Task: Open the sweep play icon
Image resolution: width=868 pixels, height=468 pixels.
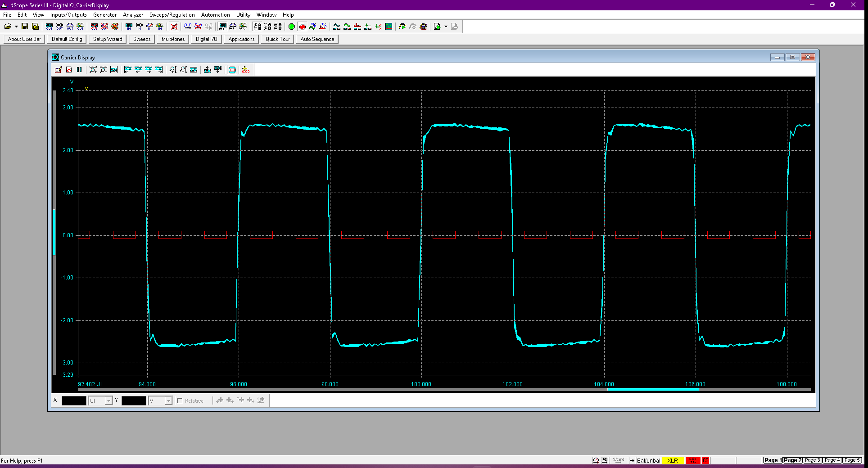Action: pos(402,27)
